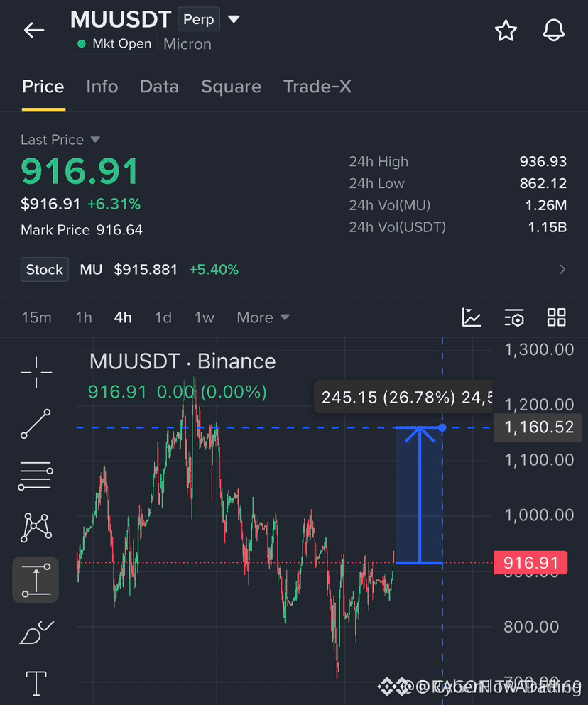Open MU stock details chevron
This screenshot has height=705, width=588.
pos(562,269)
